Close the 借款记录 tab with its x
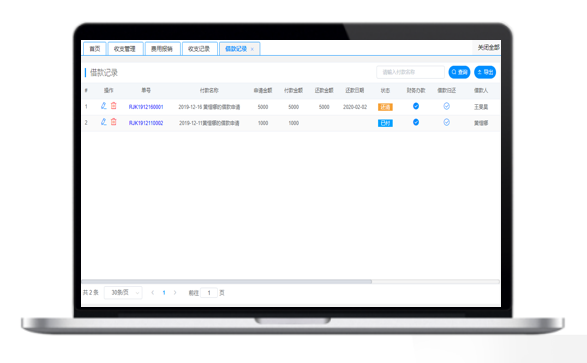Viewport: 587px width, 363px height. click(252, 49)
